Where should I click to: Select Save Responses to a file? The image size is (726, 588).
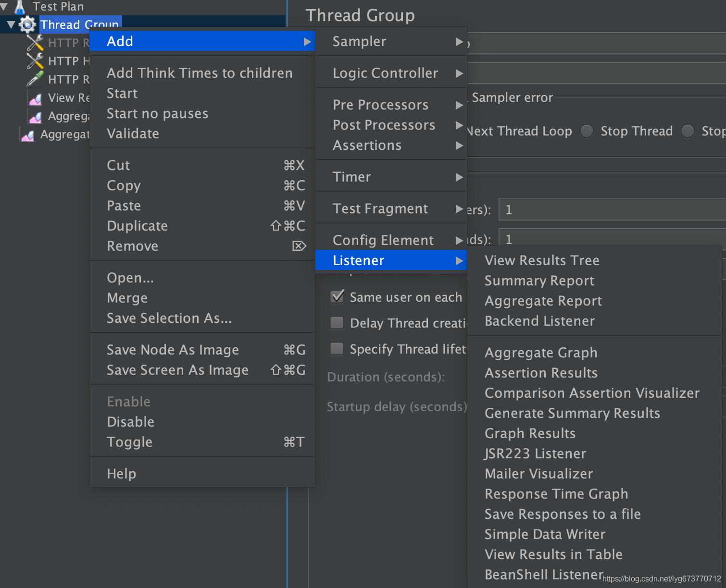pyautogui.click(x=594, y=514)
